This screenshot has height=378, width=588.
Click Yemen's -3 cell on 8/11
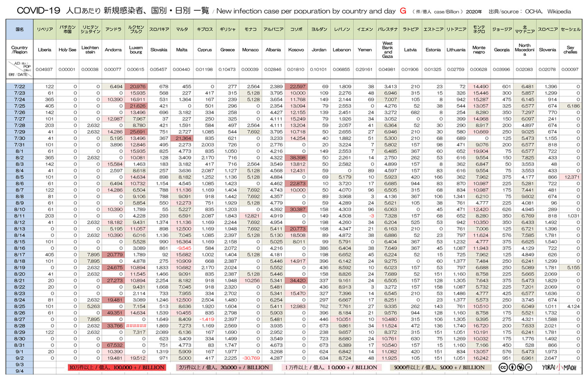coord(365,215)
